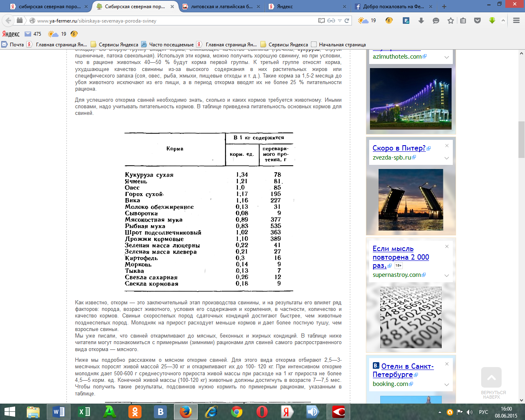Expand the azimuthotels.com ad chevron

pyautogui.click(x=447, y=57)
